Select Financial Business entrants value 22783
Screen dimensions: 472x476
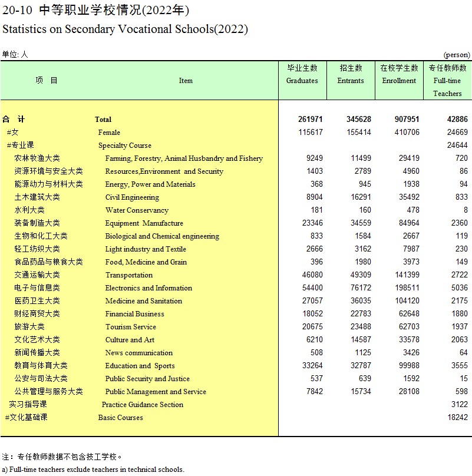[361, 313]
